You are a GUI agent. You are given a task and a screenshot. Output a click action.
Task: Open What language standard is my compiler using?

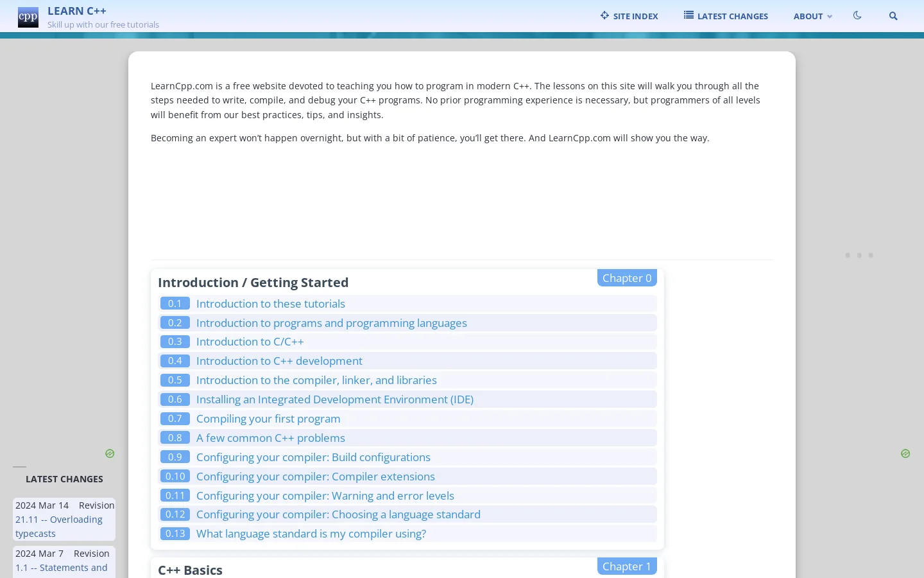311,534
